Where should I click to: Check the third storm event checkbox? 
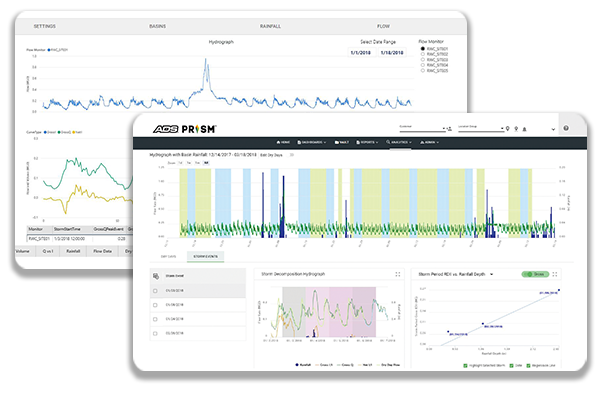[x=155, y=319]
